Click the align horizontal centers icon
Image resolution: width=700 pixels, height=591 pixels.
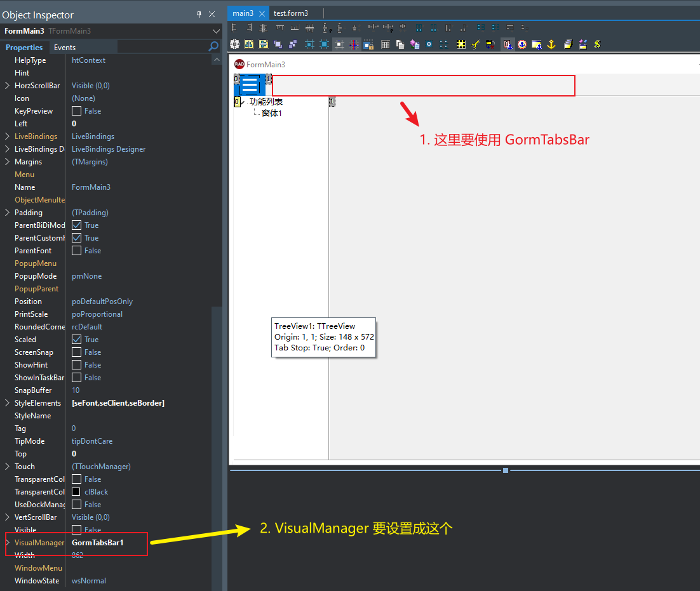264,28
